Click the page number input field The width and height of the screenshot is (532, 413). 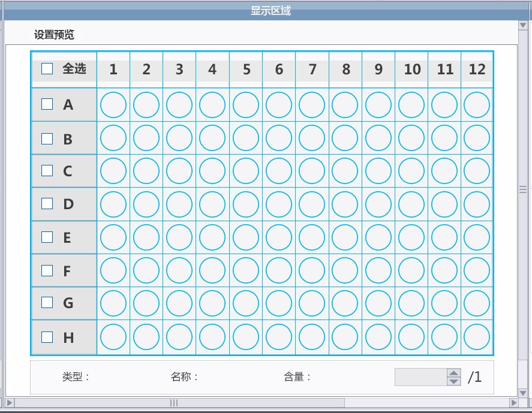tap(420, 377)
